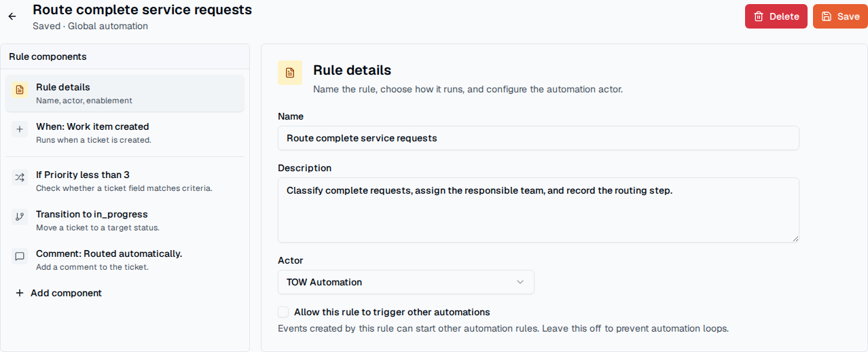Enable Allow this rule to trigger other automations
This screenshot has height=352, width=868.
pyautogui.click(x=283, y=312)
